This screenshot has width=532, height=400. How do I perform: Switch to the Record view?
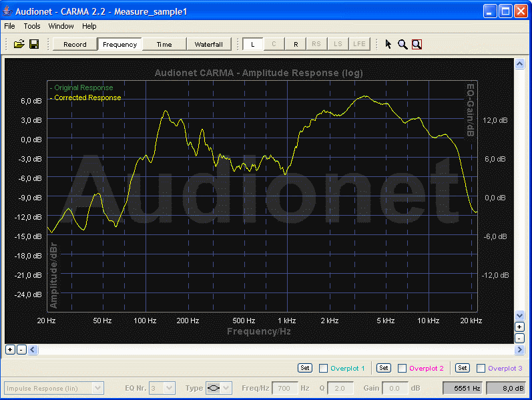pos(75,44)
